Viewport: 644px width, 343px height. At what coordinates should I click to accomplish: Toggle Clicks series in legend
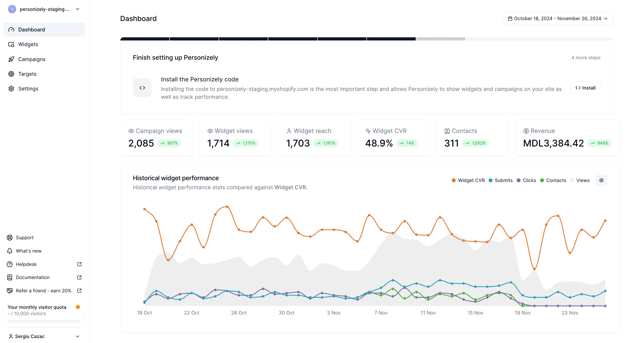[526, 180]
